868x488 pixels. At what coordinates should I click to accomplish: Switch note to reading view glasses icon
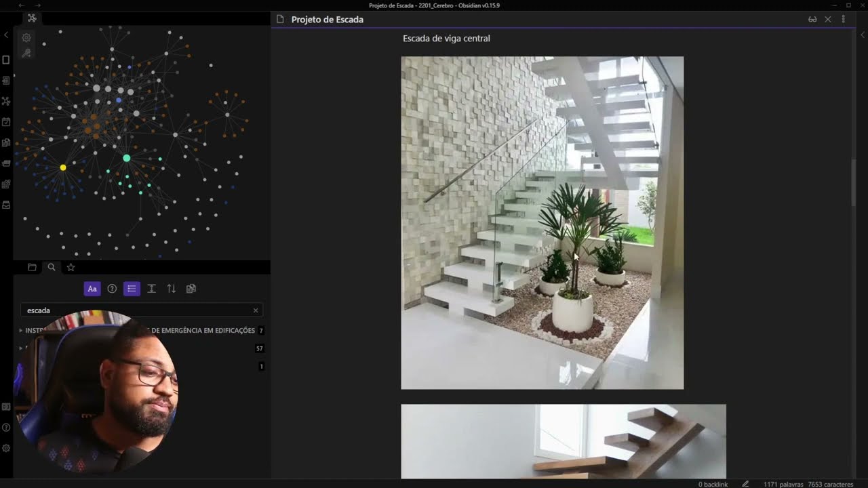(x=812, y=20)
